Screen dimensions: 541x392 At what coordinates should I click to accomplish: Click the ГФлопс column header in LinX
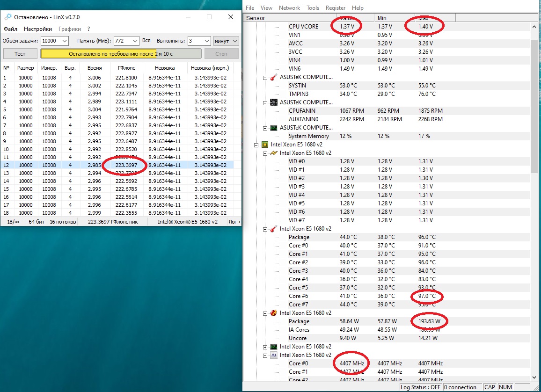coord(126,68)
